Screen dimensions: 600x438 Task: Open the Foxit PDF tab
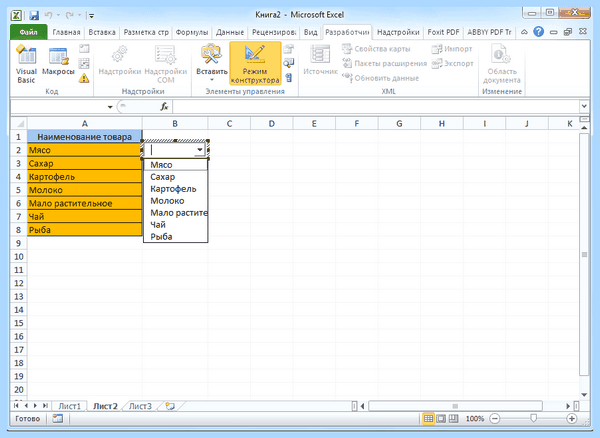443,32
